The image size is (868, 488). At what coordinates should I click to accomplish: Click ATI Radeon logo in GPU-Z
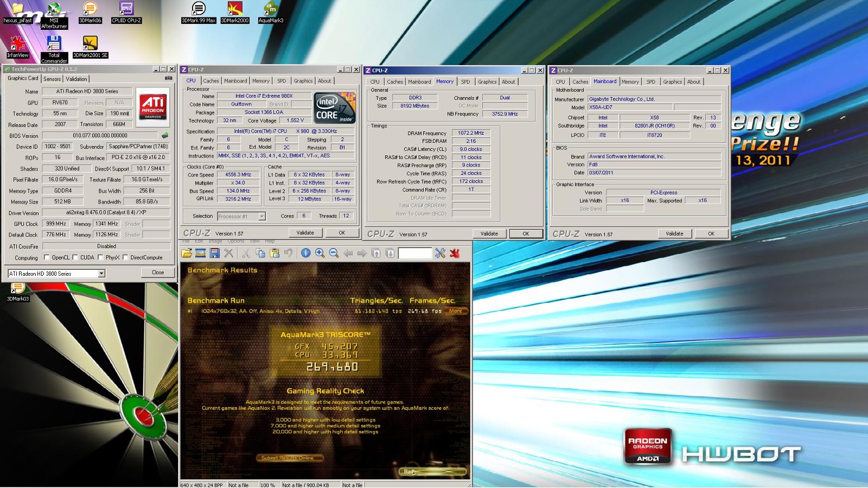(x=153, y=106)
